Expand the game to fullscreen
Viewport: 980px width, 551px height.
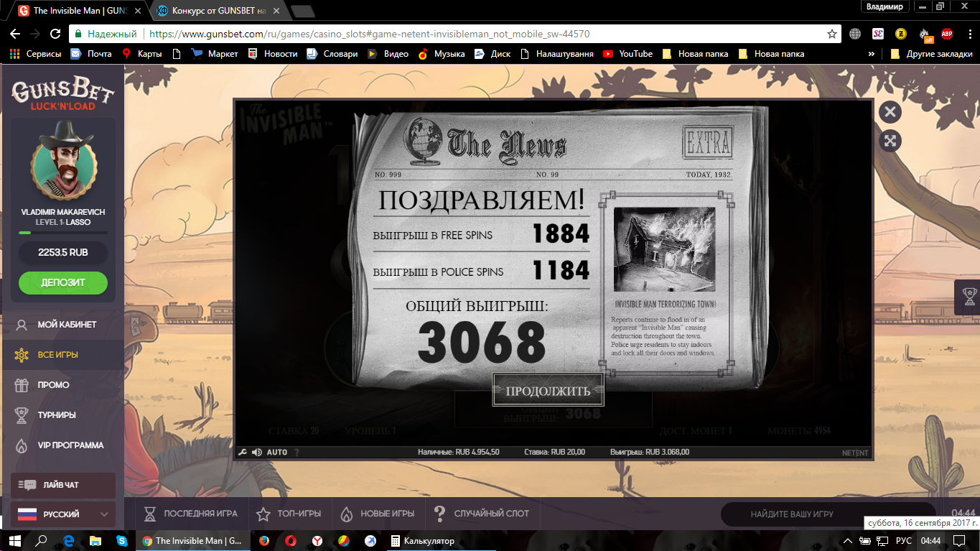[x=890, y=141]
